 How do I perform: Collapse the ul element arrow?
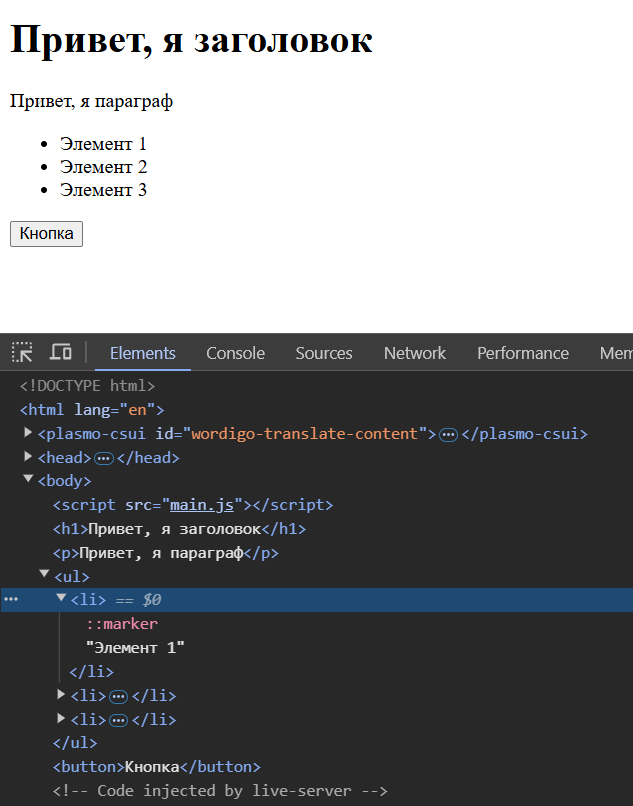pos(44,575)
